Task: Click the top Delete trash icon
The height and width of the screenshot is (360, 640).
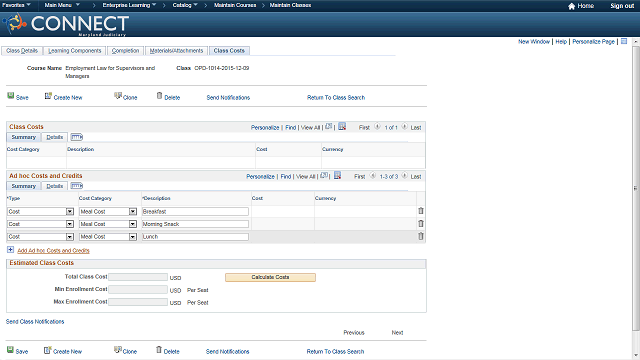Action: point(159,96)
